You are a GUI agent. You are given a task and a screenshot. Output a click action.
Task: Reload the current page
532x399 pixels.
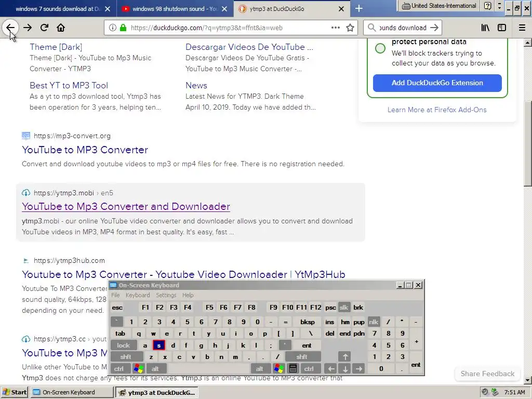coord(44,28)
